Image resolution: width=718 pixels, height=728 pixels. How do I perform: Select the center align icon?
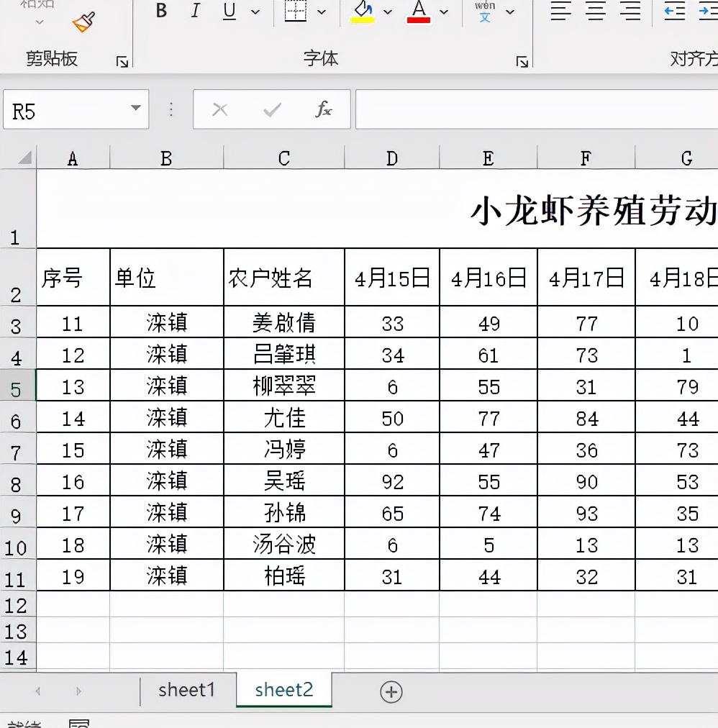click(595, 11)
